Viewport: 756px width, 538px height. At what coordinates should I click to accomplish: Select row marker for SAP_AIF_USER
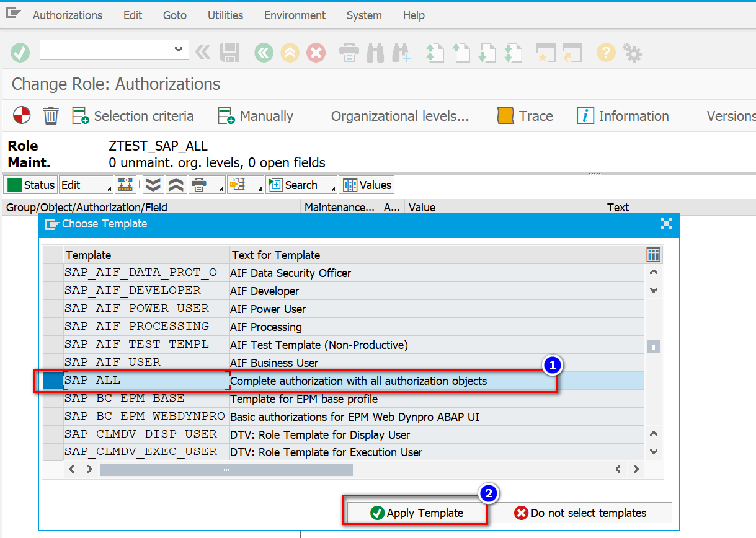(x=53, y=363)
